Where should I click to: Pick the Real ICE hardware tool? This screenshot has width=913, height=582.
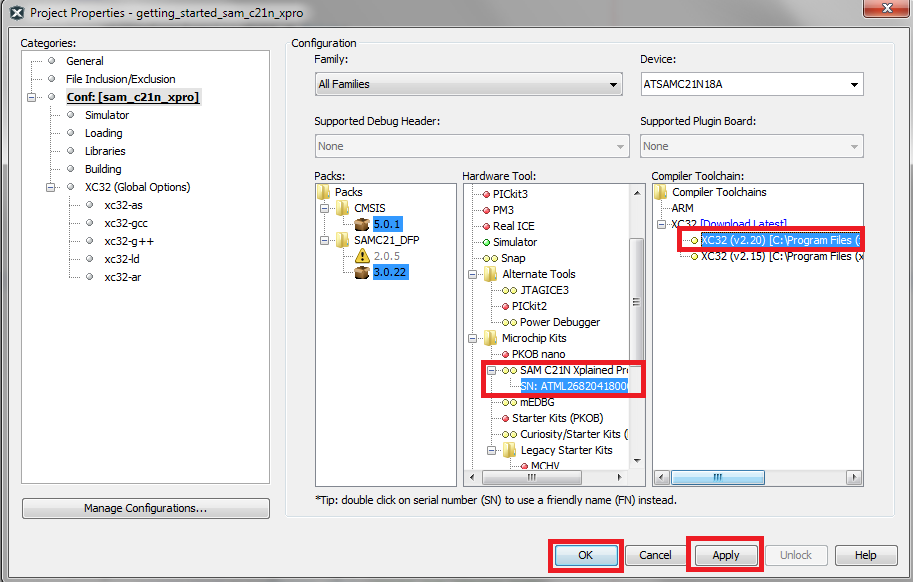coord(513,226)
